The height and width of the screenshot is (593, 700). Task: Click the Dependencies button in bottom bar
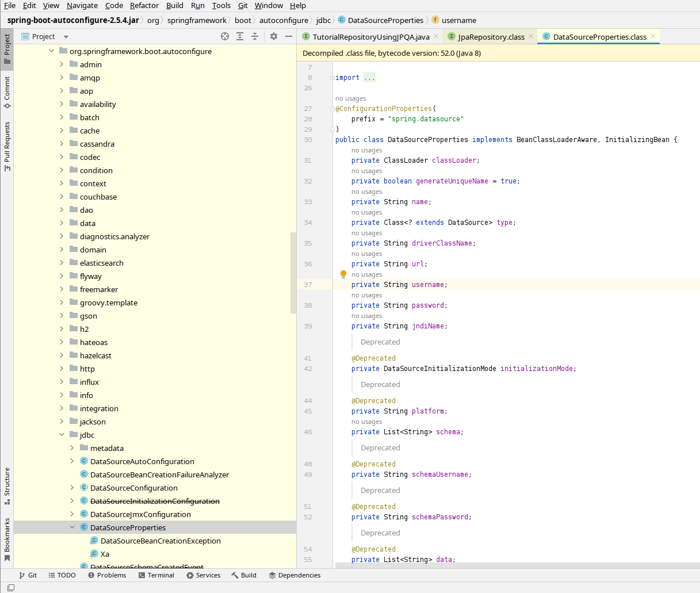pyautogui.click(x=294, y=575)
